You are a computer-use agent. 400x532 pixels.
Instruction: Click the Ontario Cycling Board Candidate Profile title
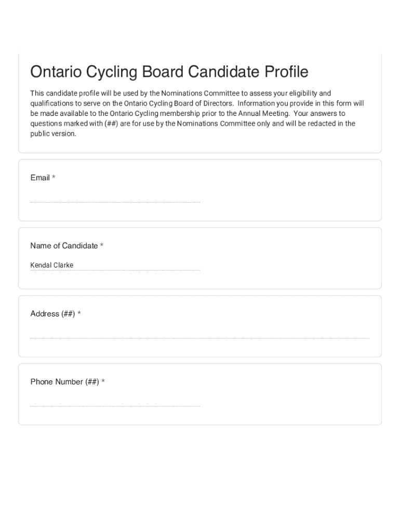tap(169, 72)
